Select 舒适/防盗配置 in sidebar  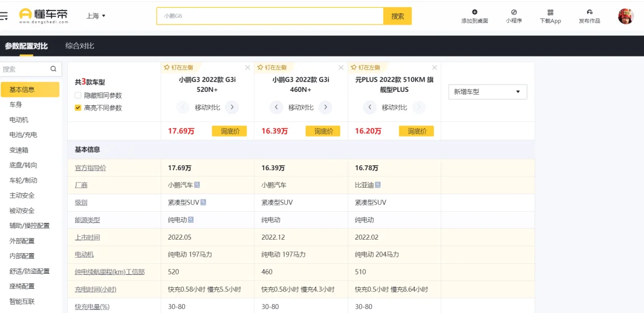click(30, 271)
